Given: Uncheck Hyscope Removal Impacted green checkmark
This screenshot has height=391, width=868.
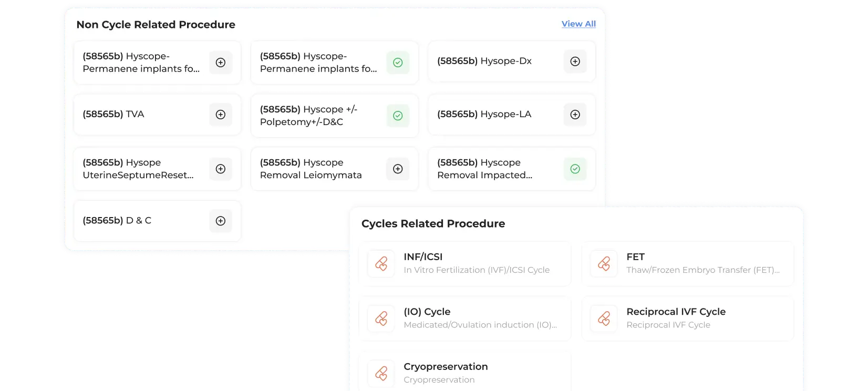Looking at the screenshot, I should click(575, 169).
